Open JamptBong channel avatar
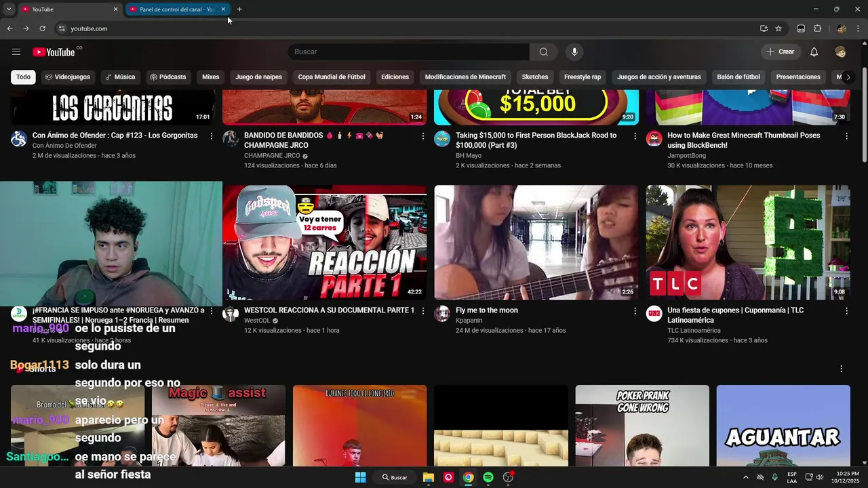Screen dimensions: 868x488 pyautogui.click(x=654, y=139)
